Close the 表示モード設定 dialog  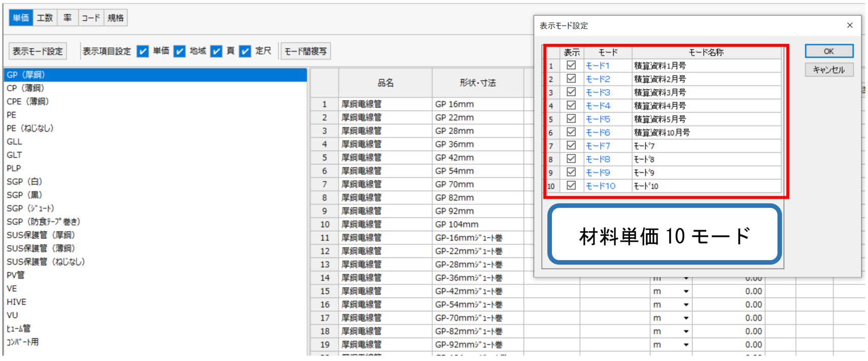850,25
